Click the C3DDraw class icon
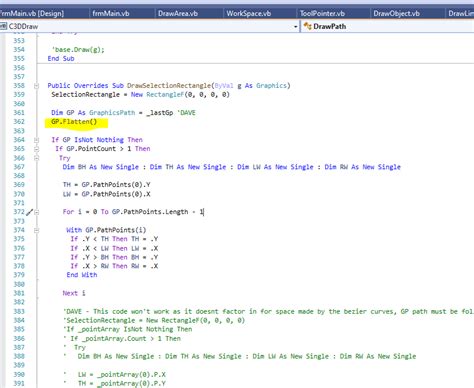 3,26
